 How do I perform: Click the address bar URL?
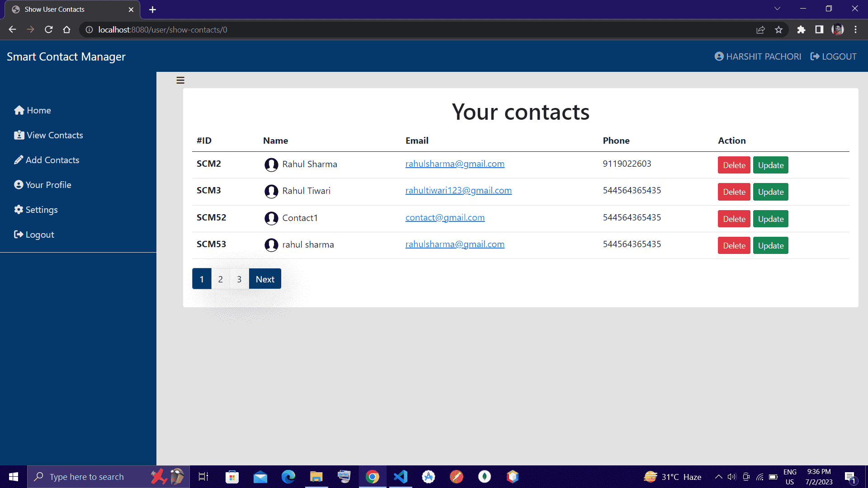[163, 29]
